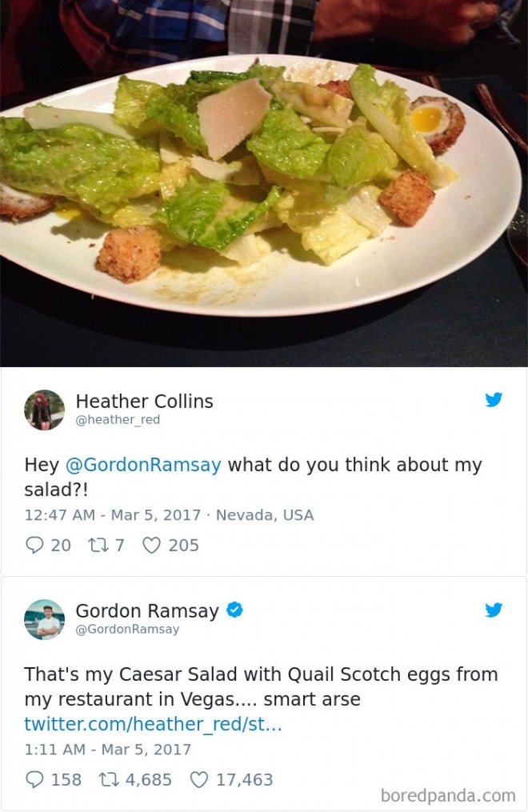Open Heather Collins' profile picture

45,410
